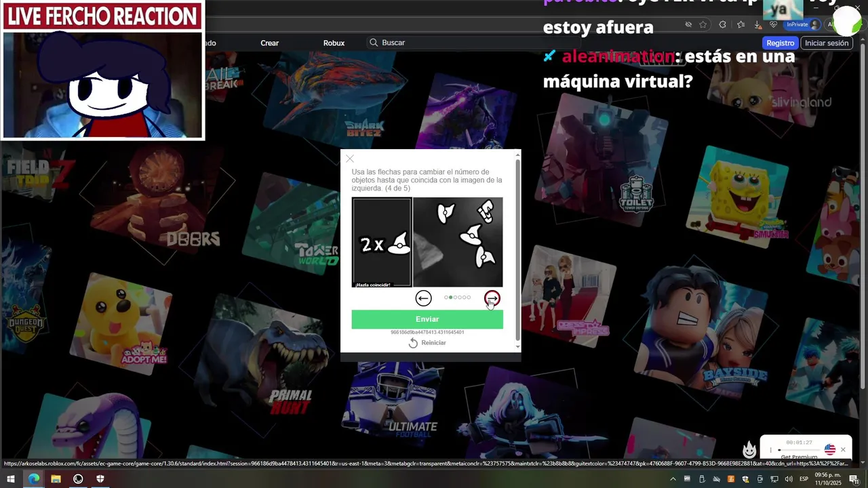Open the favorites list icon

pos(741,24)
